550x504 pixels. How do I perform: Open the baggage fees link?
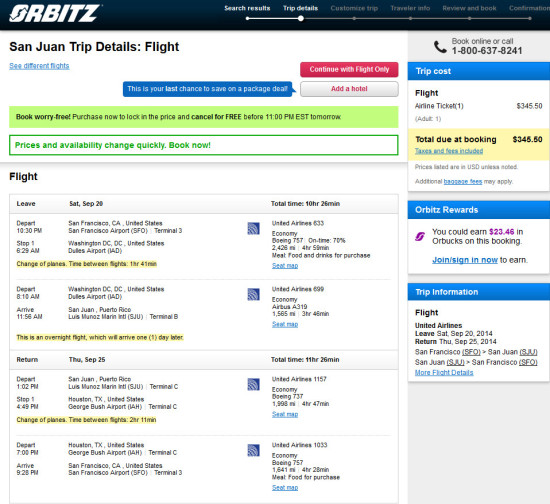[x=463, y=181]
